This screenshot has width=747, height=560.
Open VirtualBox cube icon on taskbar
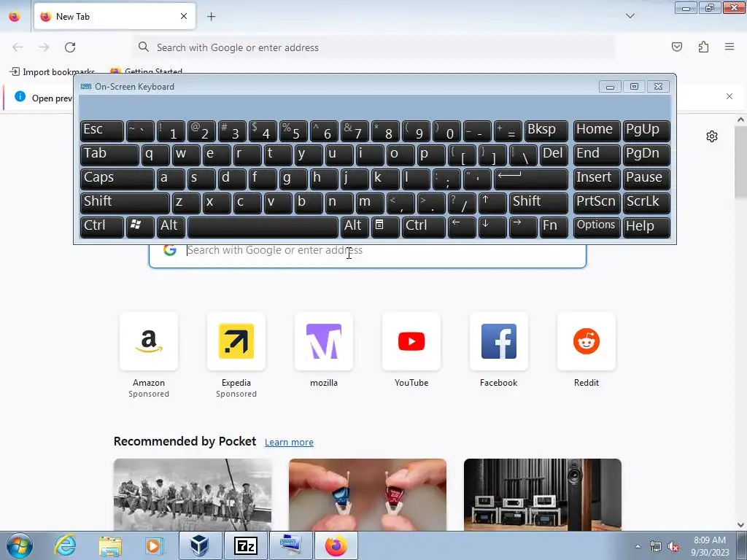pos(200,545)
